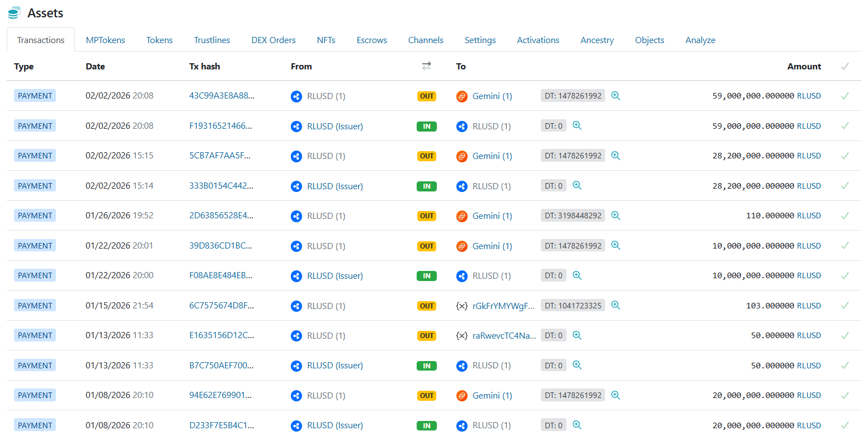Select the Escrows tab

point(372,40)
